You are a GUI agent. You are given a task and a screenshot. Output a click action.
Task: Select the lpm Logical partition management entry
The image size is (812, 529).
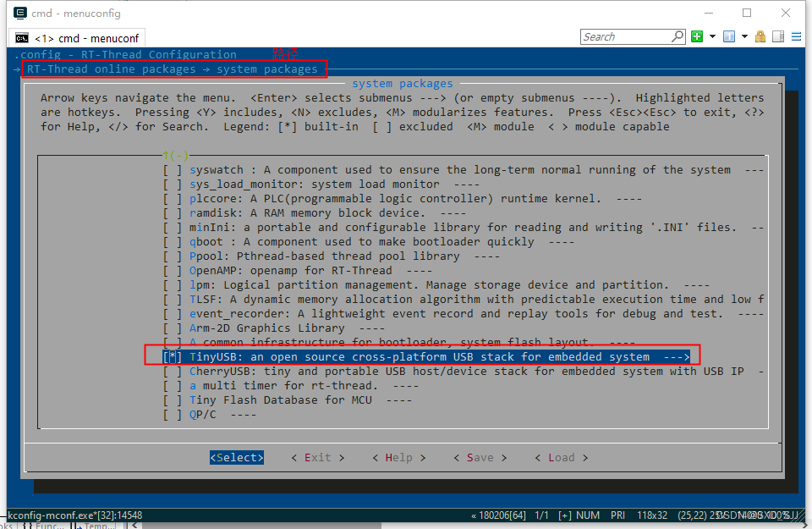pos(430,285)
